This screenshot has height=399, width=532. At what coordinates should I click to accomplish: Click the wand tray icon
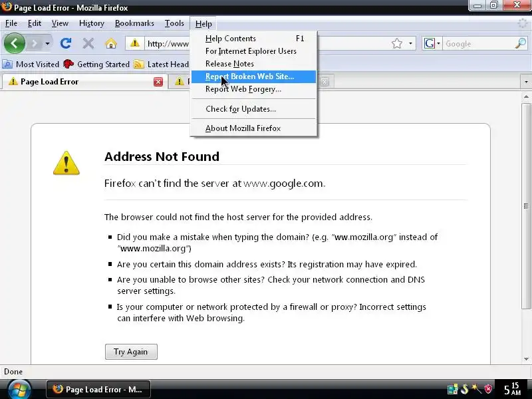point(476,389)
